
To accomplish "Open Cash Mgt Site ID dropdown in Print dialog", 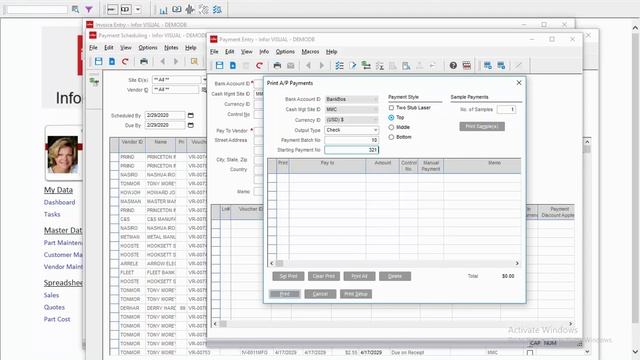I will tap(375, 109).
